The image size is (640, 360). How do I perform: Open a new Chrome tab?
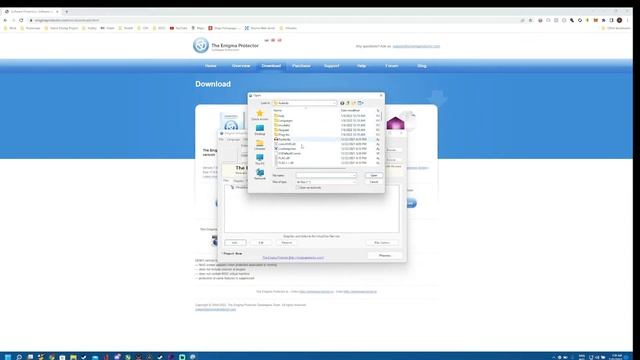[67, 11]
